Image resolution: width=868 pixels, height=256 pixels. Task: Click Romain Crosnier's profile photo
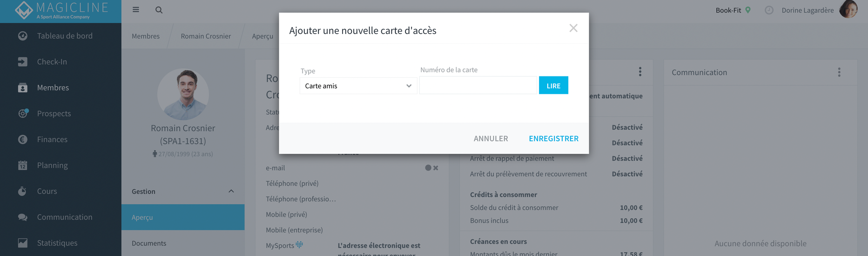pos(183,95)
